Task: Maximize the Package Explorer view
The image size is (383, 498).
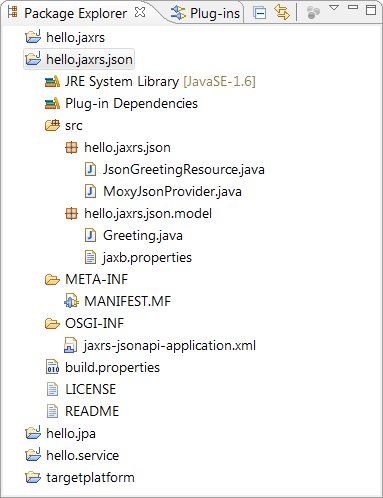Action: pos(371,9)
